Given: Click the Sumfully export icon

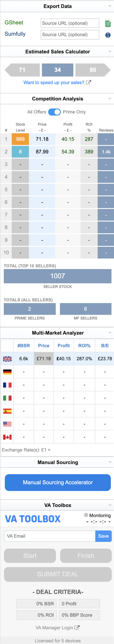Looking at the screenshot, I should pos(108,35).
